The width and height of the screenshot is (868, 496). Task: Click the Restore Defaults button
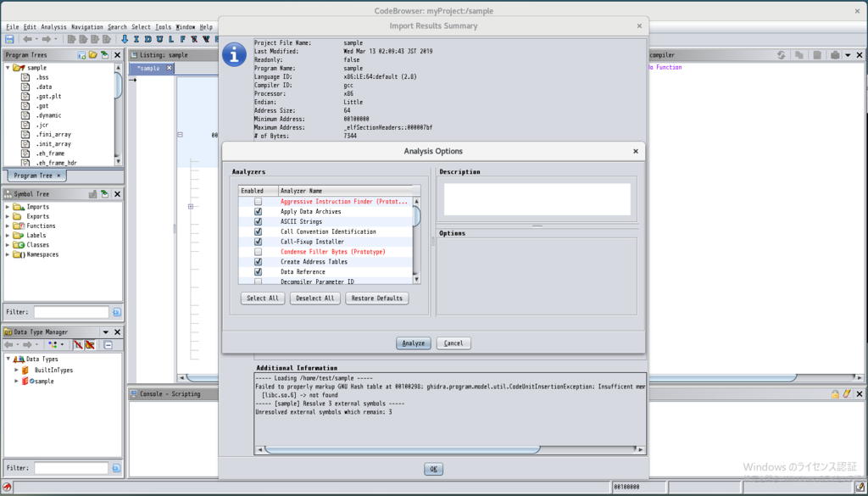click(377, 298)
